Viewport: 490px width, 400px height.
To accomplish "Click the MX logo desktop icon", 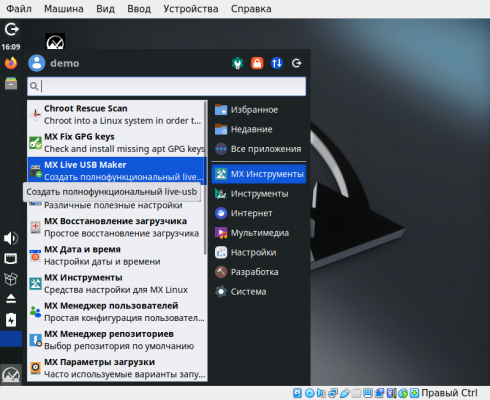I will (55, 41).
